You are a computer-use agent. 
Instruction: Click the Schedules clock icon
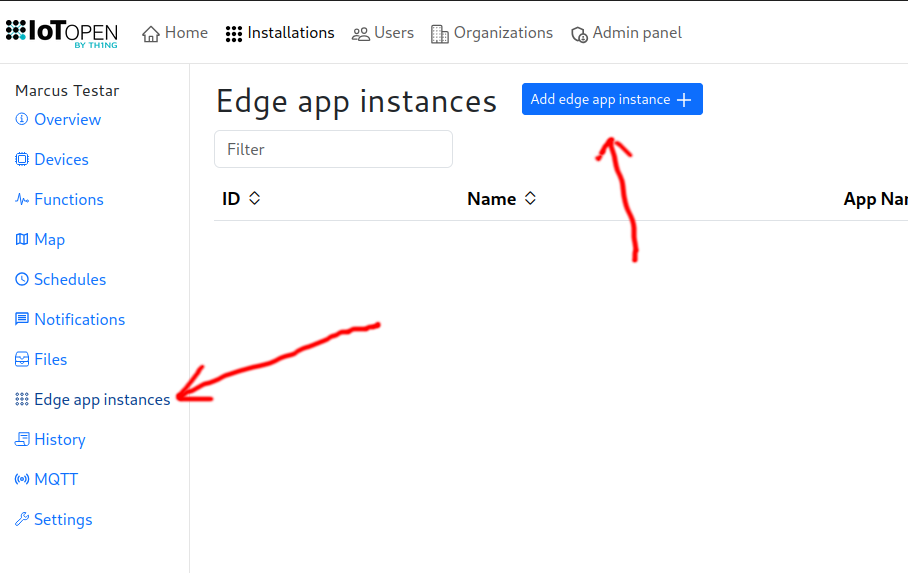21,279
